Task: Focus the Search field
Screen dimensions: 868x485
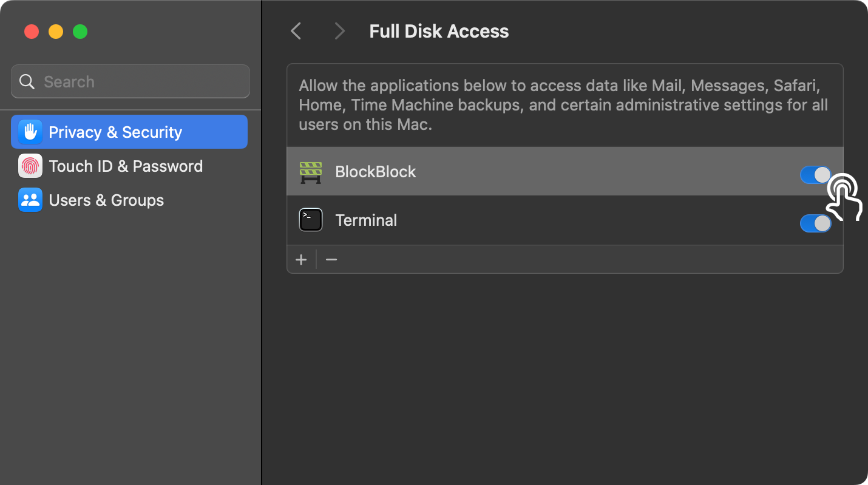Action: pos(131,81)
